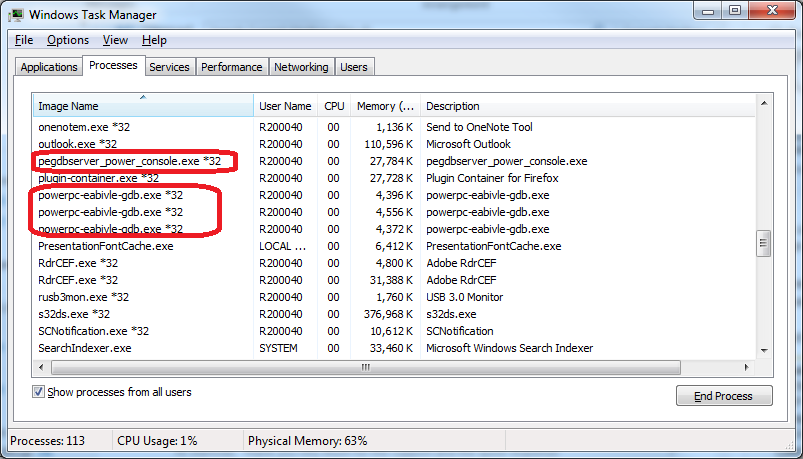This screenshot has width=803, height=459.
Task: Click the 10,612 K memory value
Action: (391, 331)
